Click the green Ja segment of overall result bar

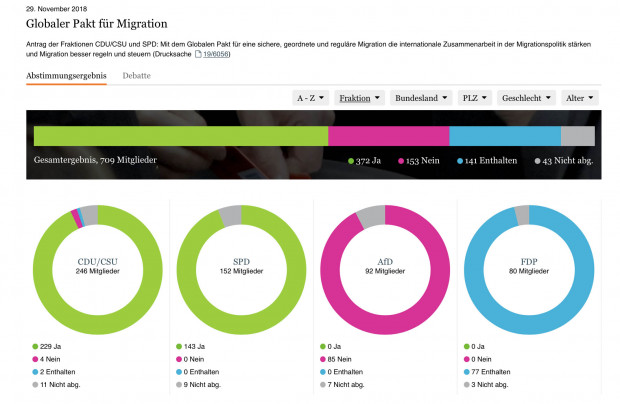[x=181, y=136]
